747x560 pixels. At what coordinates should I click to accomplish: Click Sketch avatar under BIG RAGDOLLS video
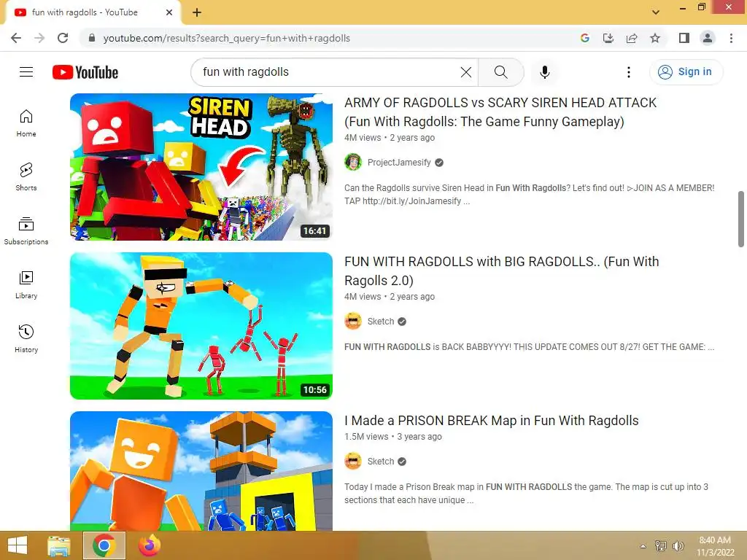click(x=353, y=322)
